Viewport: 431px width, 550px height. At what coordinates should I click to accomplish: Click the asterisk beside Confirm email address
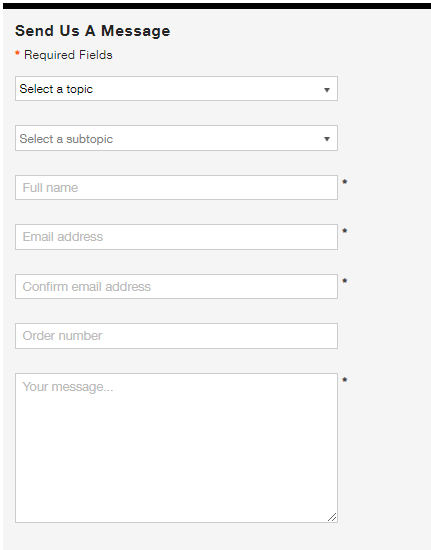point(345,281)
